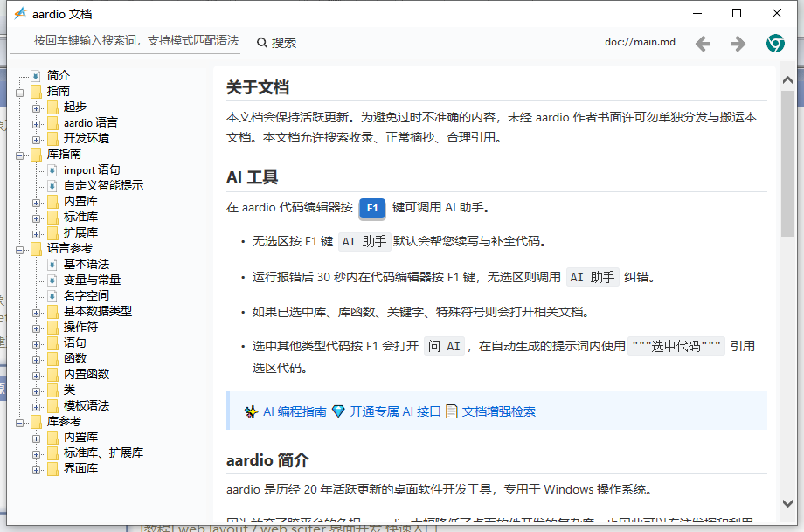Maximize the aardio 文档 window
This screenshot has height=532, width=804.
737,13
